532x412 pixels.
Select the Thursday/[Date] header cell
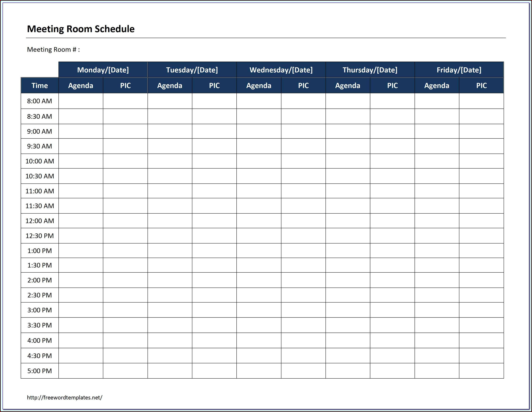(370, 70)
